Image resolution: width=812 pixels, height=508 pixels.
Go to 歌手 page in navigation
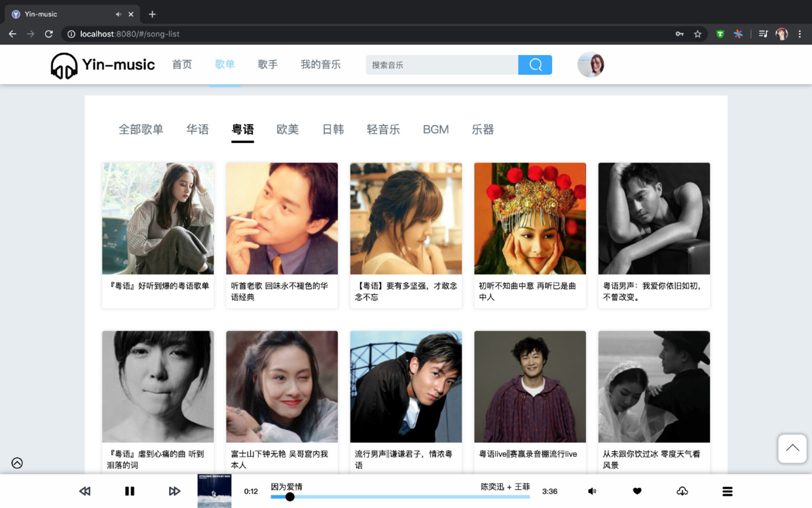click(x=268, y=64)
